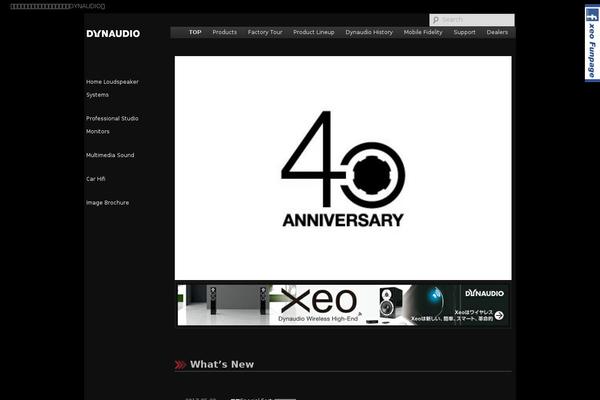Click the search magnifier icon
The height and width of the screenshot is (400, 600).
coord(435,20)
